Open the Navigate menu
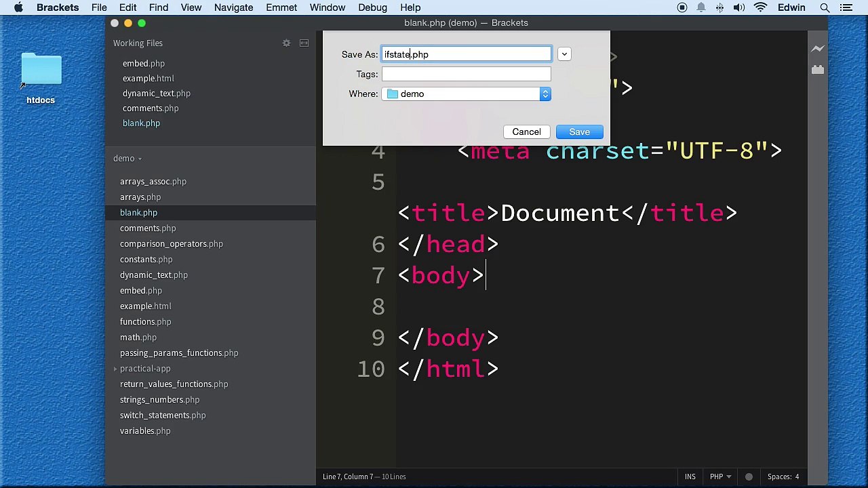This screenshot has height=488, width=868. point(233,7)
